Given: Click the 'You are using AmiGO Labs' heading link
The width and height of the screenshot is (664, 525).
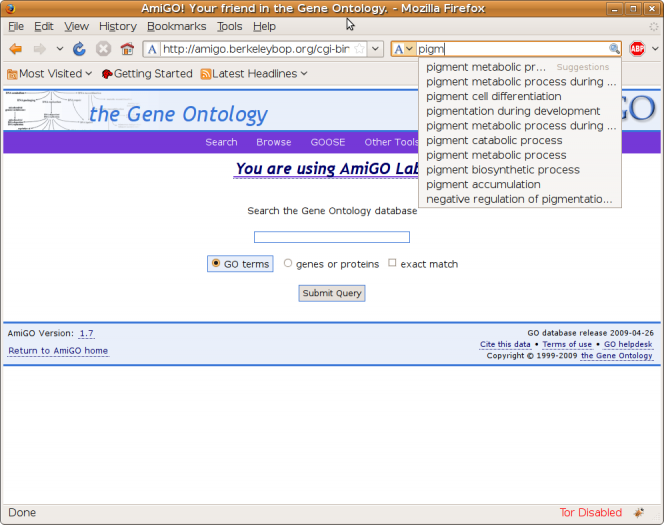Looking at the screenshot, I should (x=326, y=169).
